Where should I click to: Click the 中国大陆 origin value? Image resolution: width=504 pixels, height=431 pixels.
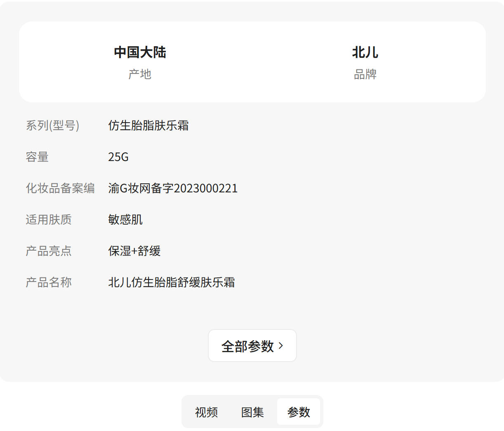(140, 52)
